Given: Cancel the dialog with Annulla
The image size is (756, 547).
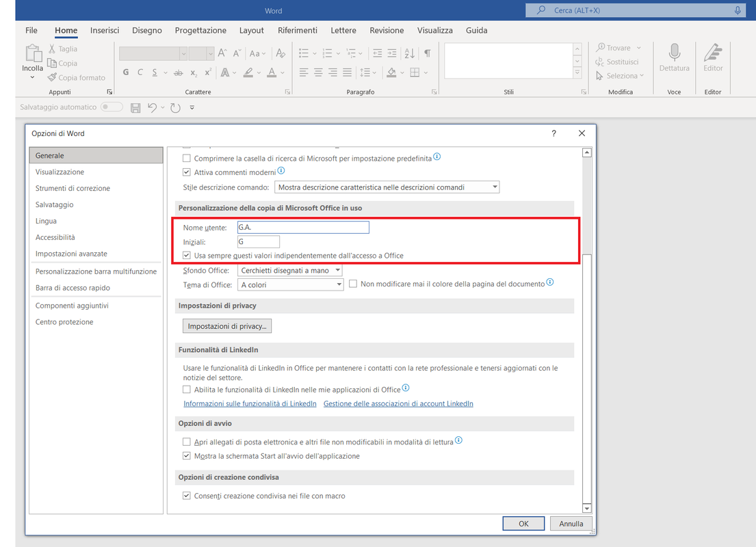Looking at the screenshot, I should (x=571, y=523).
